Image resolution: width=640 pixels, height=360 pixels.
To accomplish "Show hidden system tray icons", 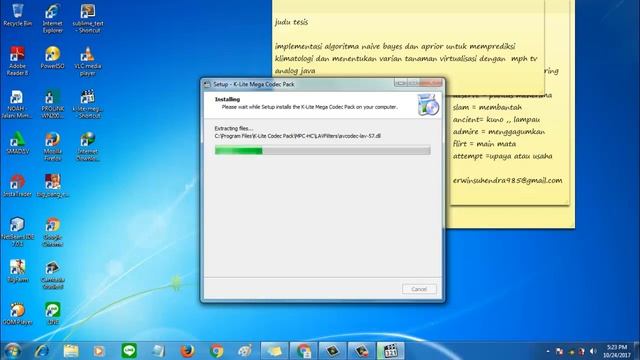I will [x=547, y=351].
